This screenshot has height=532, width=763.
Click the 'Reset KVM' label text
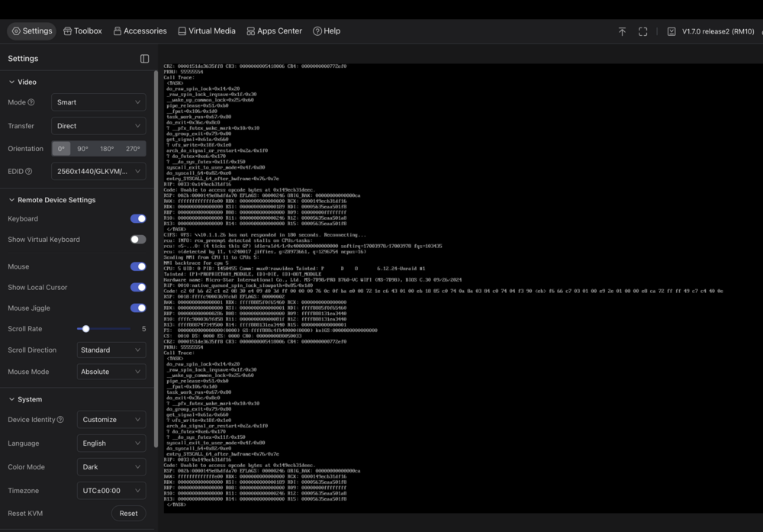[x=25, y=514]
